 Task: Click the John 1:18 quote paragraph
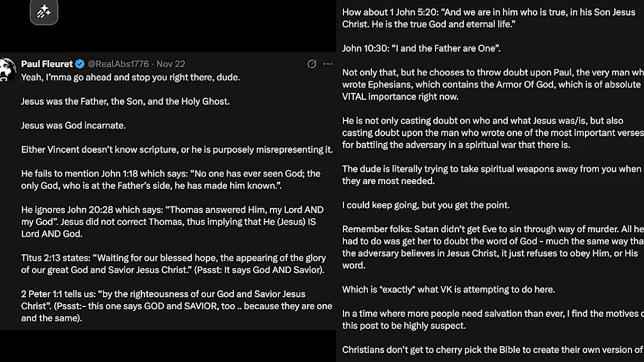tap(171, 179)
